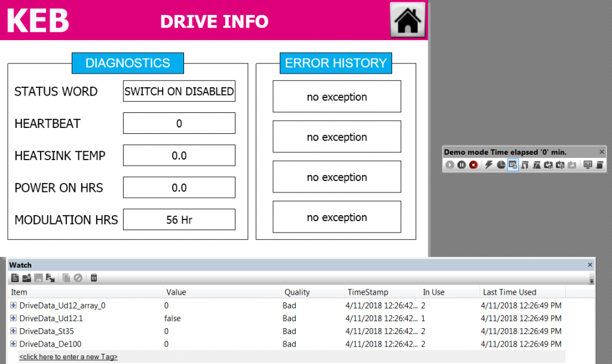Screen dimensions: 612x364
Task: Click the greyed folder arrow icon
Action: [572, 165]
